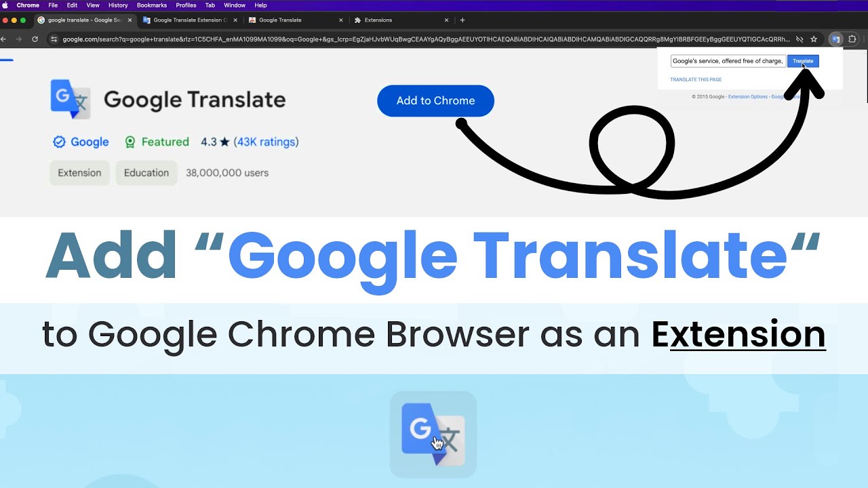Click the address bar URL
868x488 pixels.
426,39
